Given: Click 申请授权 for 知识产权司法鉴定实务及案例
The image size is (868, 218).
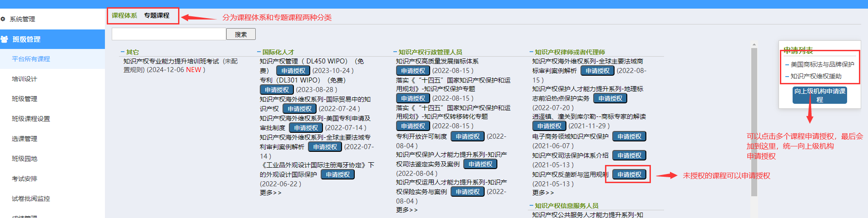Looking at the screenshot, I should (x=481, y=164).
